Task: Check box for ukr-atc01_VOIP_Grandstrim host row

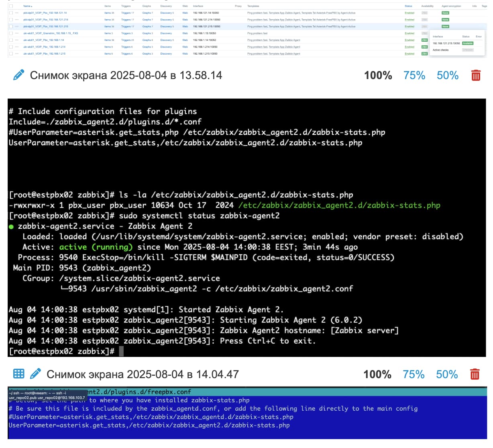Action: click(x=11, y=33)
